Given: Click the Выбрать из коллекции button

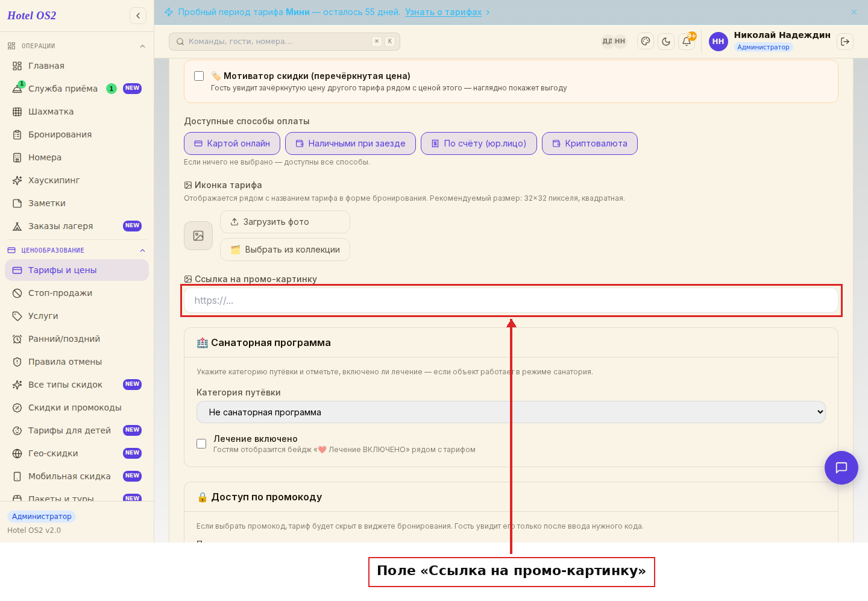Looking at the screenshot, I should [285, 250].
